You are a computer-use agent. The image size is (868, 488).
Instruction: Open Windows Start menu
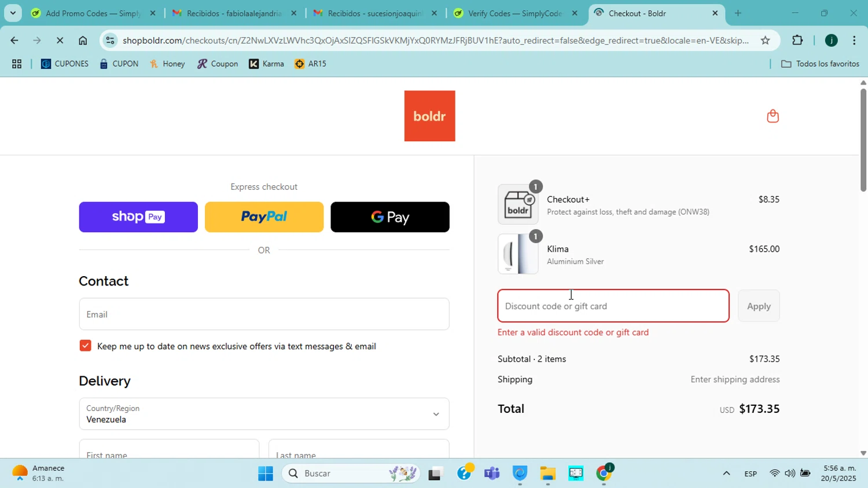tap(266, 474)
